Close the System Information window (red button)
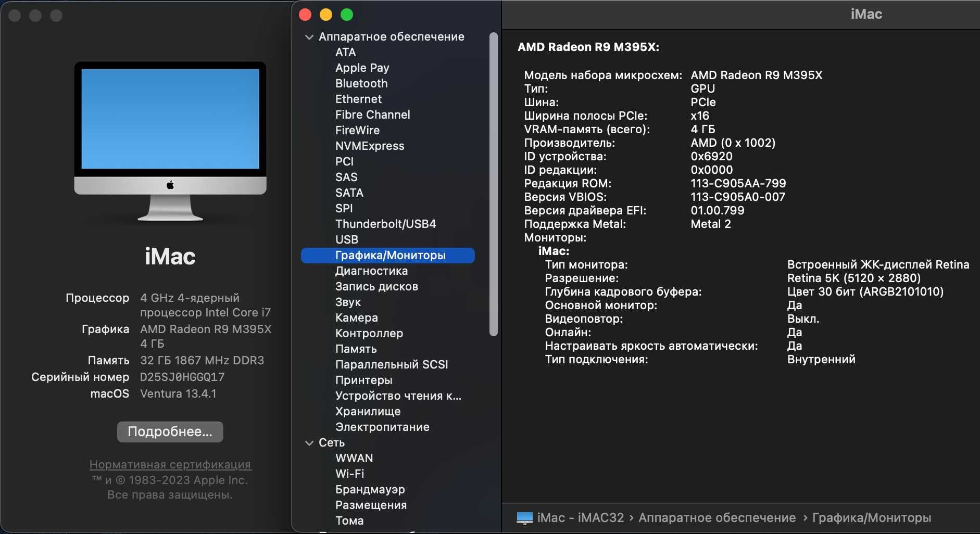The height and width of the screenshot is (534, 980). click(x=305, y=15)
